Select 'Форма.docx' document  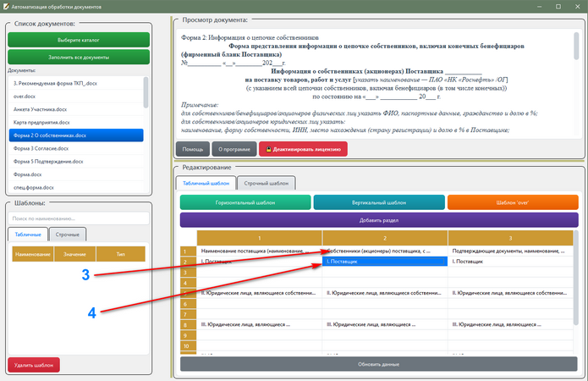[76, 174]
